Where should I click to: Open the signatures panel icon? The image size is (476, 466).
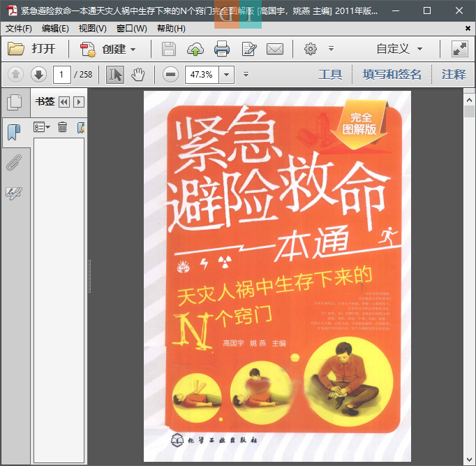[14, 193]
